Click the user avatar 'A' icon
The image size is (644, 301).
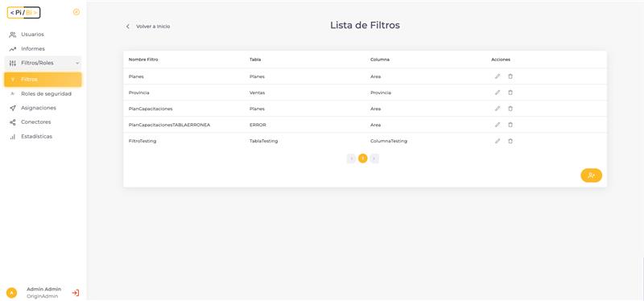click(x=11, y=293)
